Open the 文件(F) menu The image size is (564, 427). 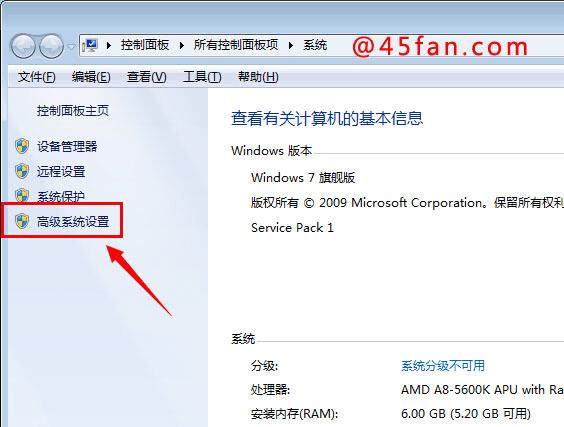pos(36,77)
